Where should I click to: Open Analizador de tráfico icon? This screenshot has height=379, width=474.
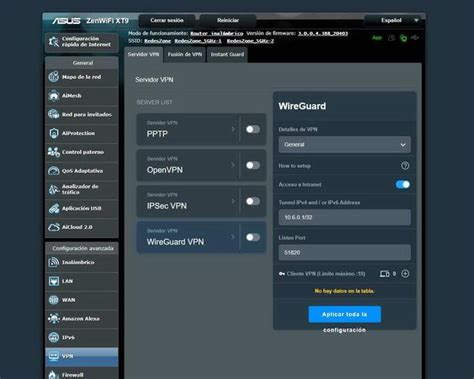tap(54, 189)
